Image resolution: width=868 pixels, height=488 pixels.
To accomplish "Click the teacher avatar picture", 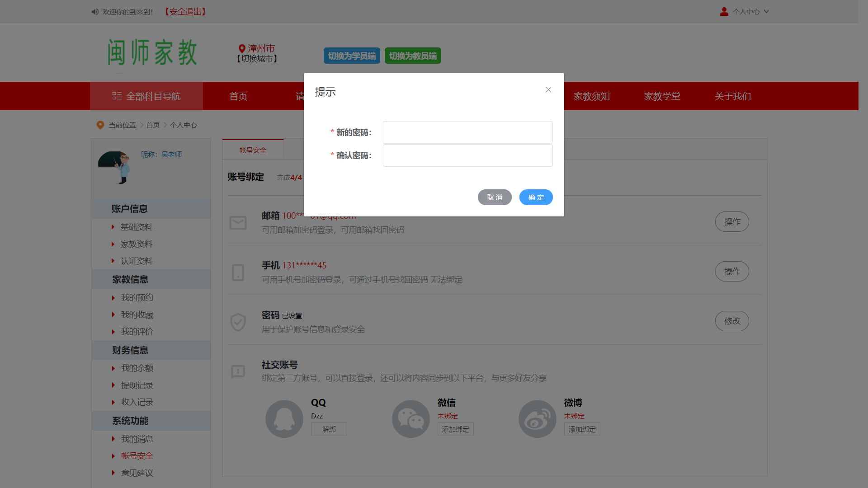I will 115,167.
